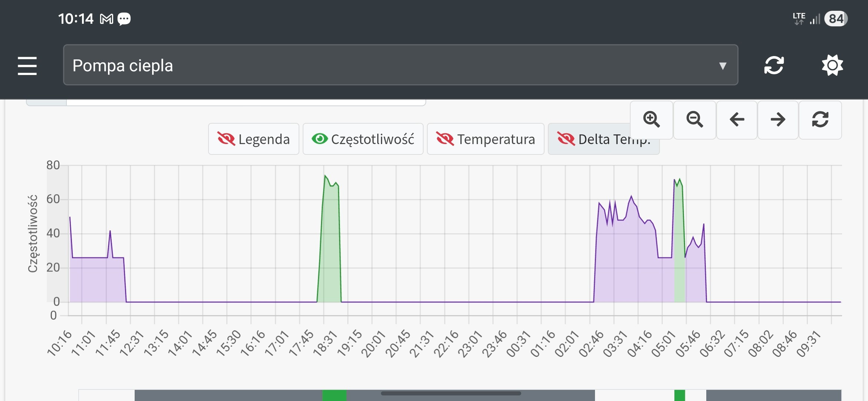This screenshot has height=401, width=868.
Task: Click the green segment on timeline bar
Action: tap(334, 395)
